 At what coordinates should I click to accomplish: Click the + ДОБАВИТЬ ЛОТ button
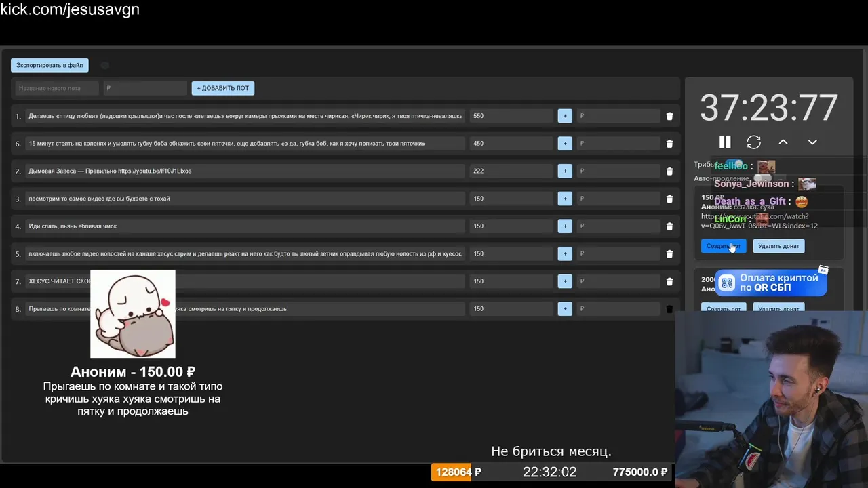(223, 88)
